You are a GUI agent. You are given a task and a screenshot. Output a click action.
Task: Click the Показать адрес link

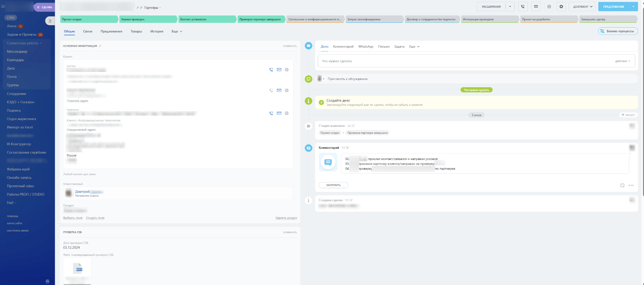tap(78, 101)
